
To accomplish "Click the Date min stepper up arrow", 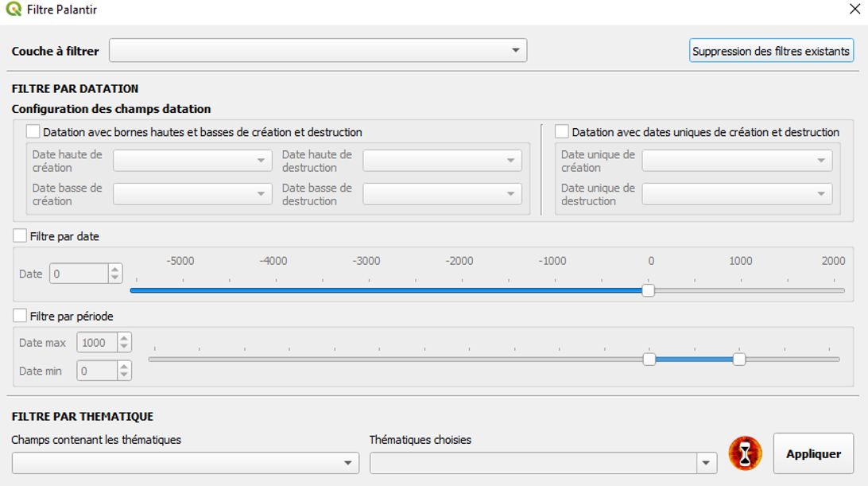I will pos(124,367).
